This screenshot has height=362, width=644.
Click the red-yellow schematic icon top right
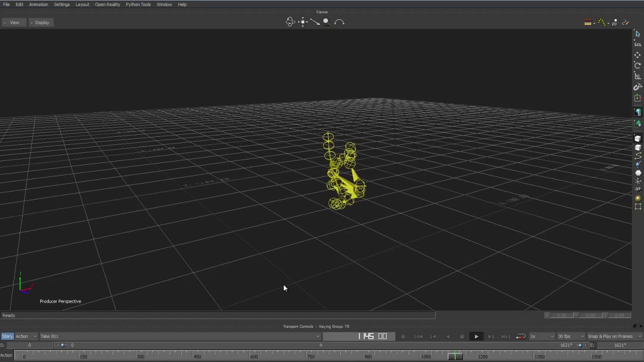[x=587, y=23]
